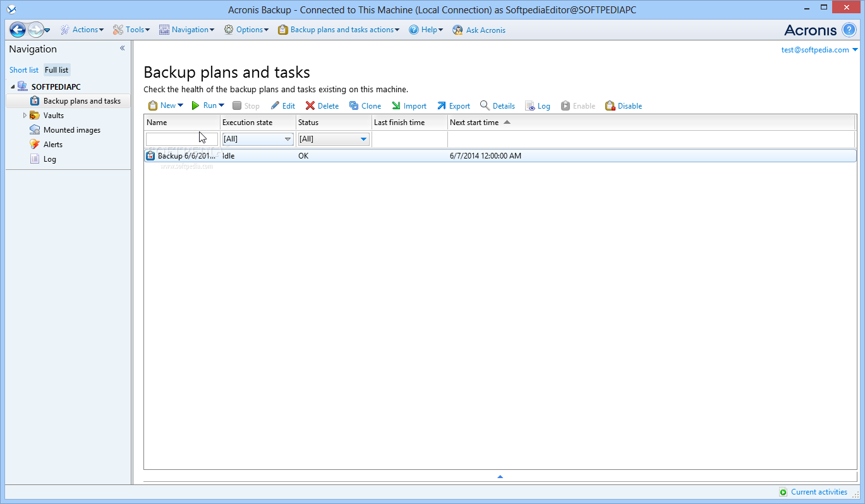
Task: Open the Actions menu
Action: tap(82, 30)
